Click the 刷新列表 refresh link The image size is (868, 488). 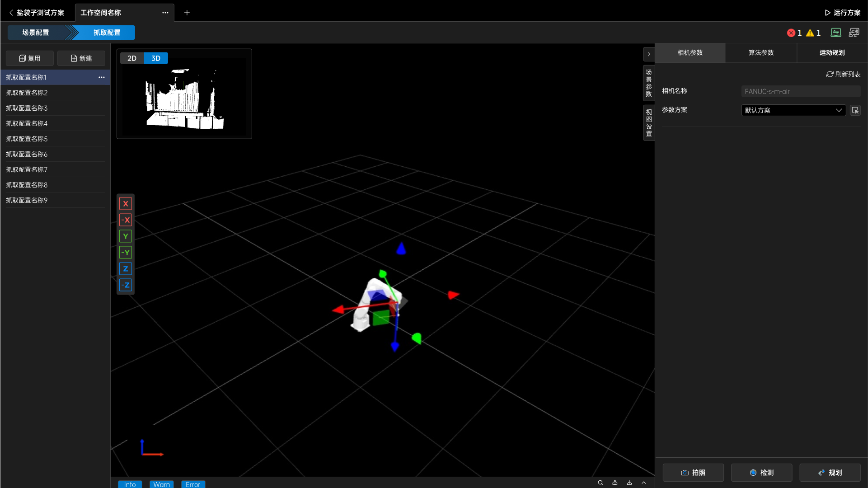pos(843,74)
